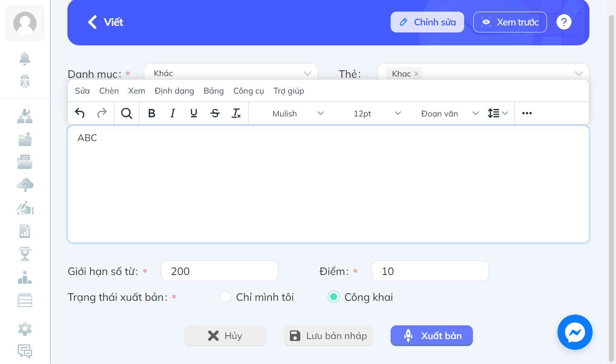
Task: Click the Xem trước preview button
Action: 510,22
